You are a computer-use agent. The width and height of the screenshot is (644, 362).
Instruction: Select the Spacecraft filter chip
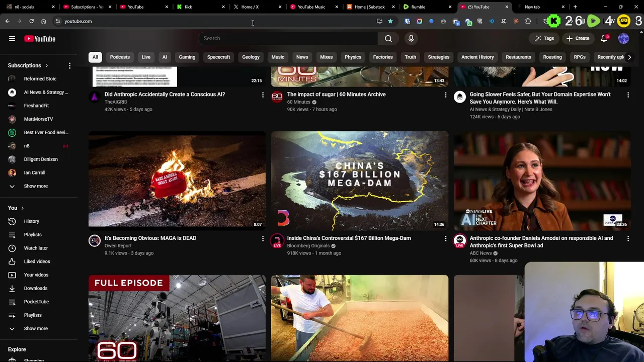pyautogui.click(x=218, y=57)
